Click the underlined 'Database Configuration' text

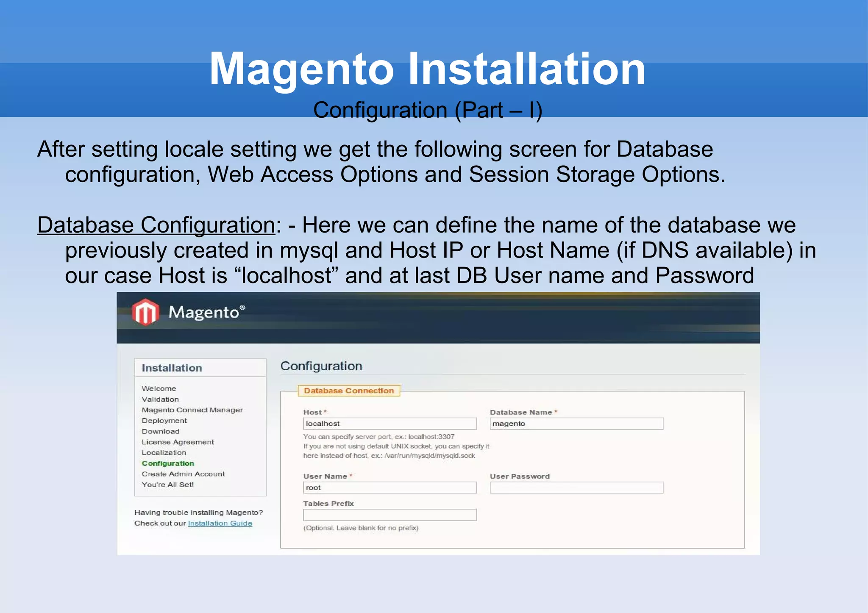click(x=156, y=225)
